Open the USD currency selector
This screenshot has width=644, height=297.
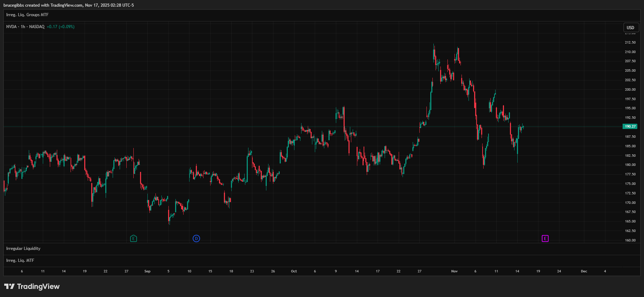(x=630, y=28)
